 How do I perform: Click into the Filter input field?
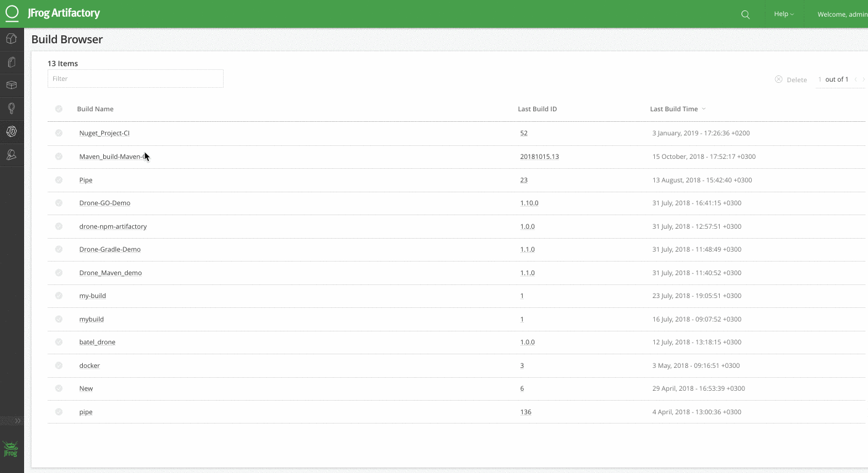[x=135, y=79]
